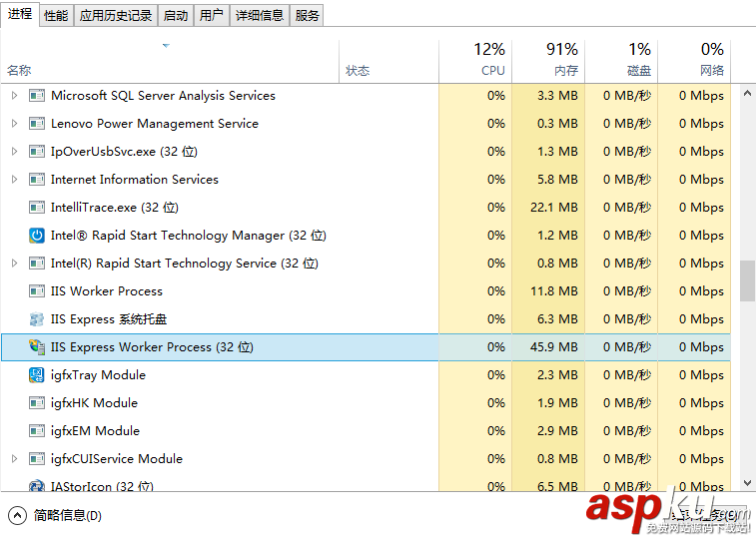This screenshot has height=540, width=756.
Task: Click the 2.9 MB memory value
Action: pos(557,430)
